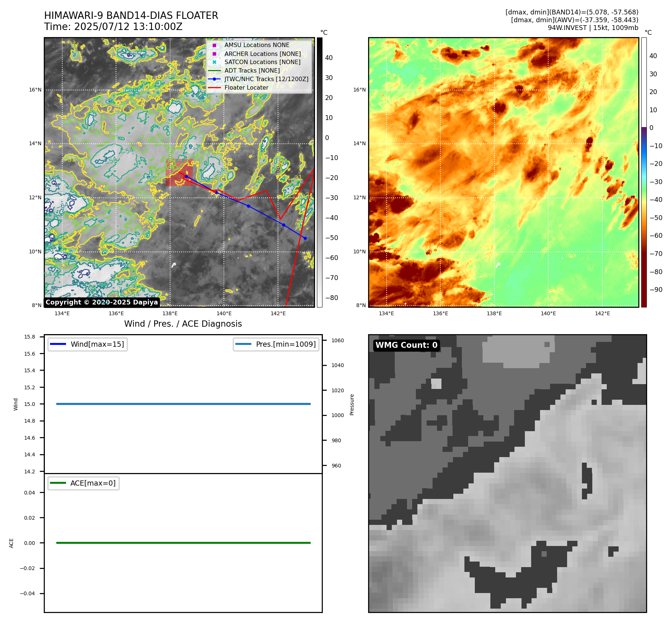This screenshot has height=626, width=672.
Task: Click the blue JTWC/NHC Tracks legend line
Action: click(x=214, y=79)
